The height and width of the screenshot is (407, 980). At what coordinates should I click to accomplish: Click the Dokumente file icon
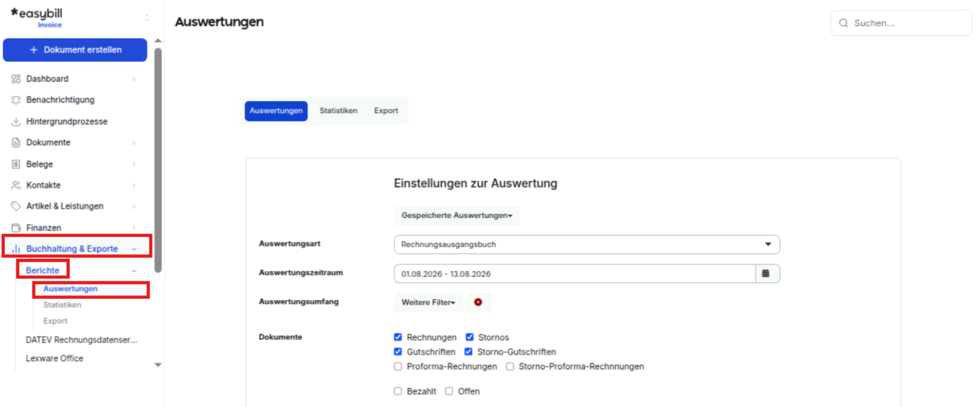pyautogui.click(x=16, y=143)
